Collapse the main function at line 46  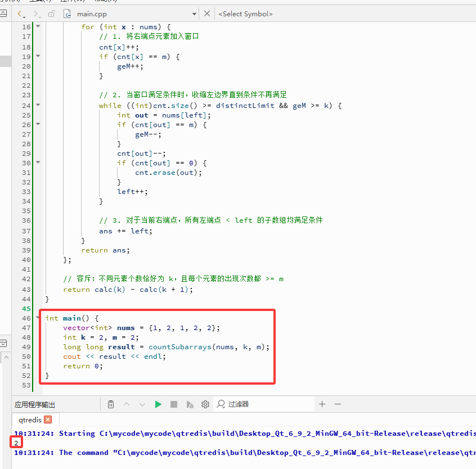[x=38, y=318]
